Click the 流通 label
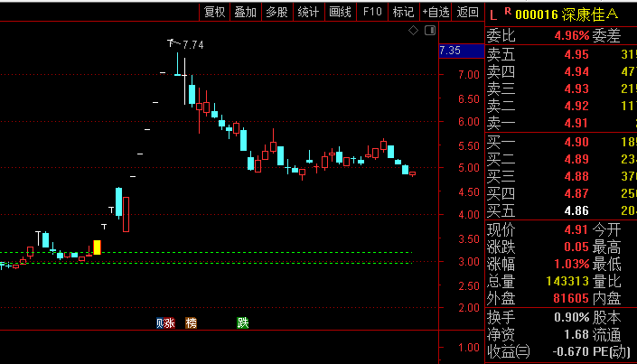 pyautogui.click(x=606, y=335)
